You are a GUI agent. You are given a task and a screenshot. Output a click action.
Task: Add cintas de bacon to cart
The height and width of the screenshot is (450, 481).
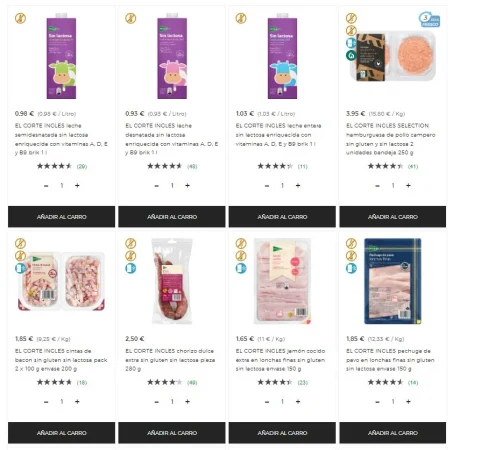62,433
